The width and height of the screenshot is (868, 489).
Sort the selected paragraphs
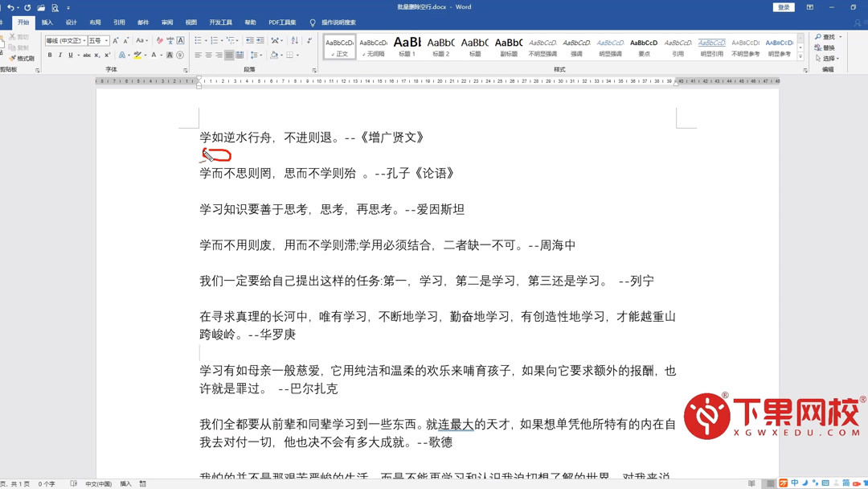tap(296, 41)
